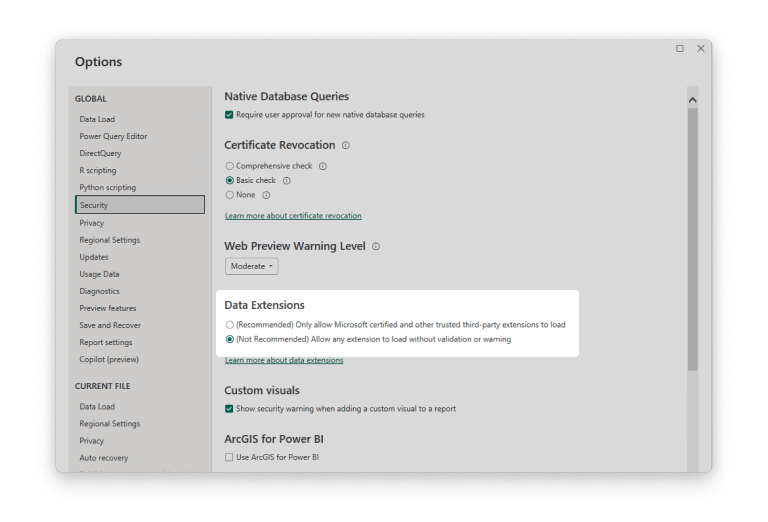Select Auto recovery under Current File

tap(104, 458)
